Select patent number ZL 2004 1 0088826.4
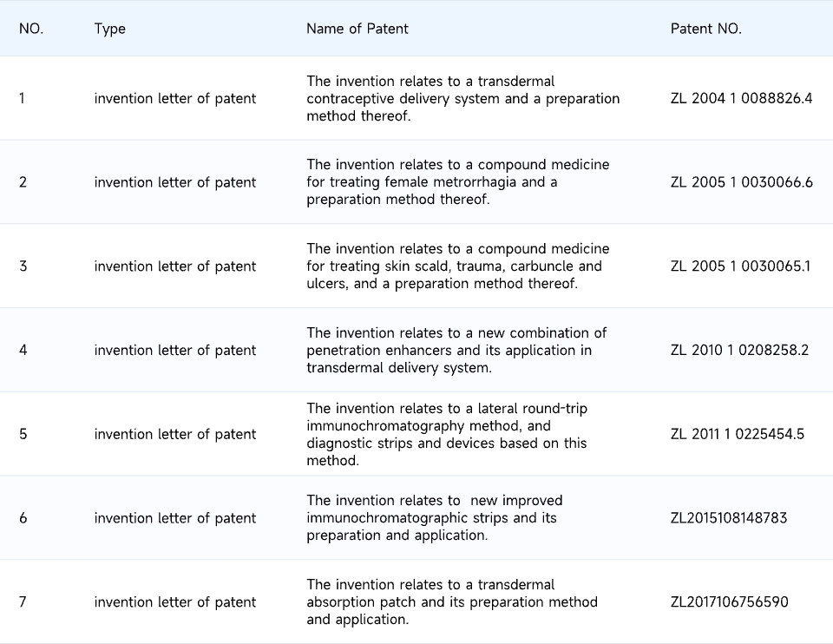The width and height of the screenshot is (833, 644). 741,98
